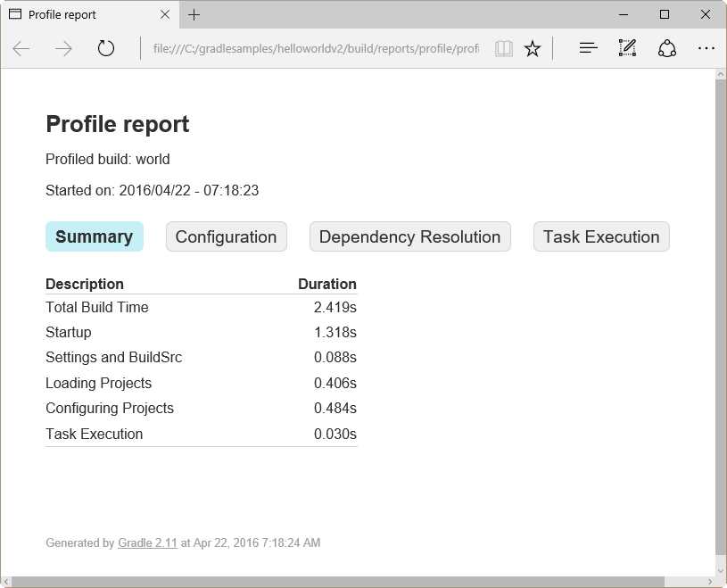Select the Total Build Time row
The width and height of the screenshot is (727, 588).
click(96, 307)
